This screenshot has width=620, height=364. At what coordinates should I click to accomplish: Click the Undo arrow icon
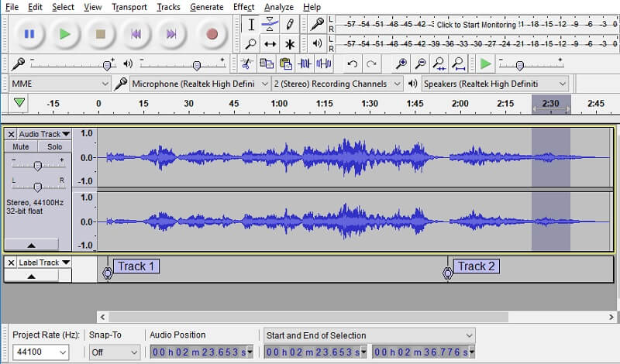[353, 64]
